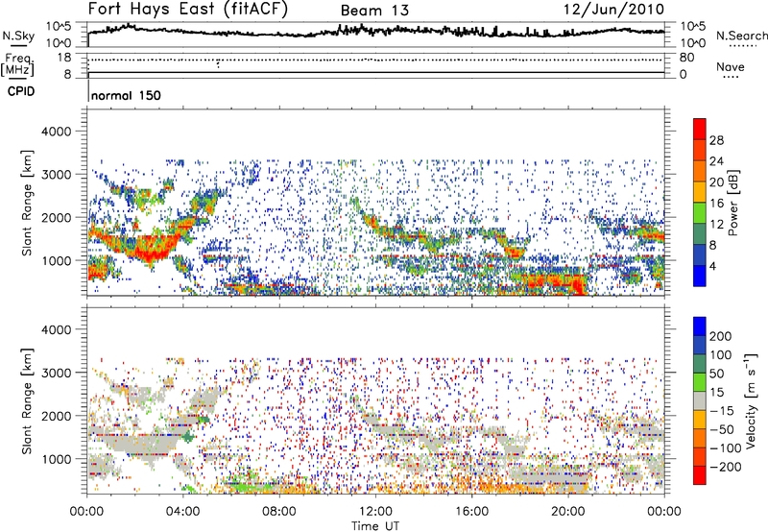Click the '16' Power colorbar label
The height and width of the screenshot is (532, 768).
pyautogui.click(x=716, y=204)
